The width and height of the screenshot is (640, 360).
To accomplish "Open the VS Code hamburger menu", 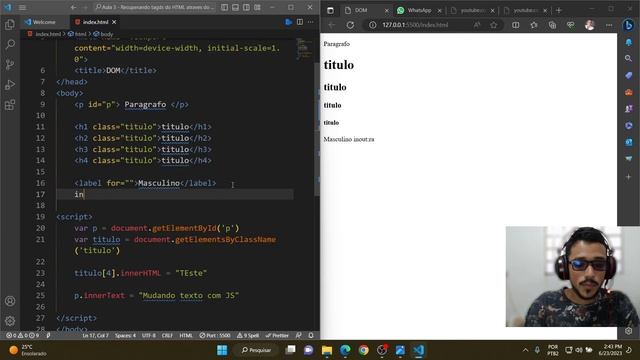I will pyautogui.click(x=22, y=7).
